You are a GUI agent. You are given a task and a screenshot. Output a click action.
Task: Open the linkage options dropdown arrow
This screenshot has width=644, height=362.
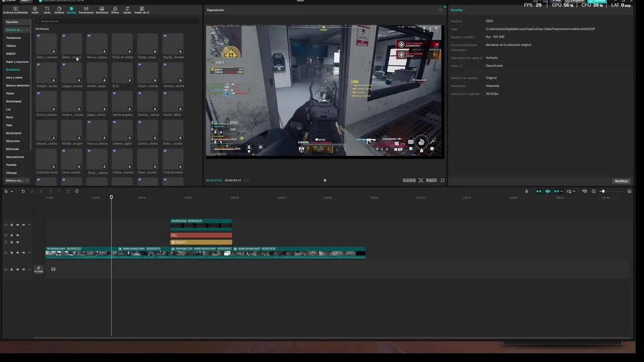tap(561, 192)
